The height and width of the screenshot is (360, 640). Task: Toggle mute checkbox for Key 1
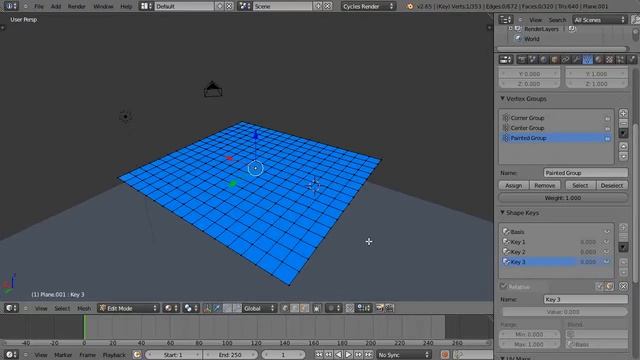click(x=607, y=242)
